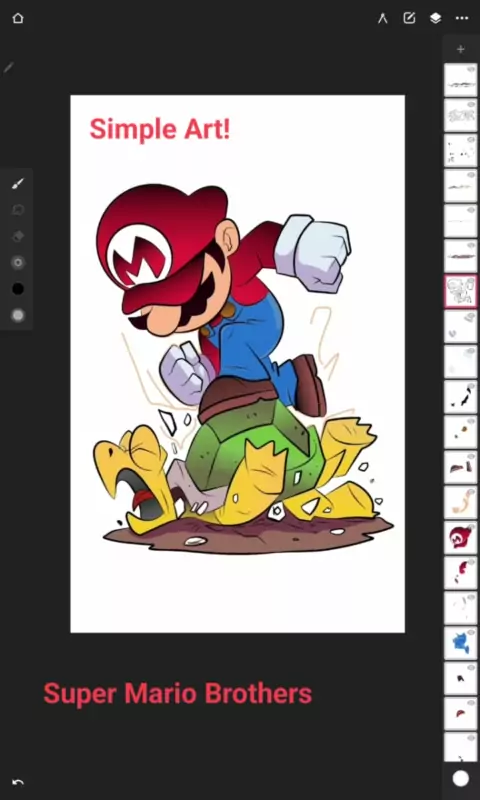Screen dimensions: 480x800
Task: Select the gray sketch scribble layer
Action: click(x=461, y=115)
